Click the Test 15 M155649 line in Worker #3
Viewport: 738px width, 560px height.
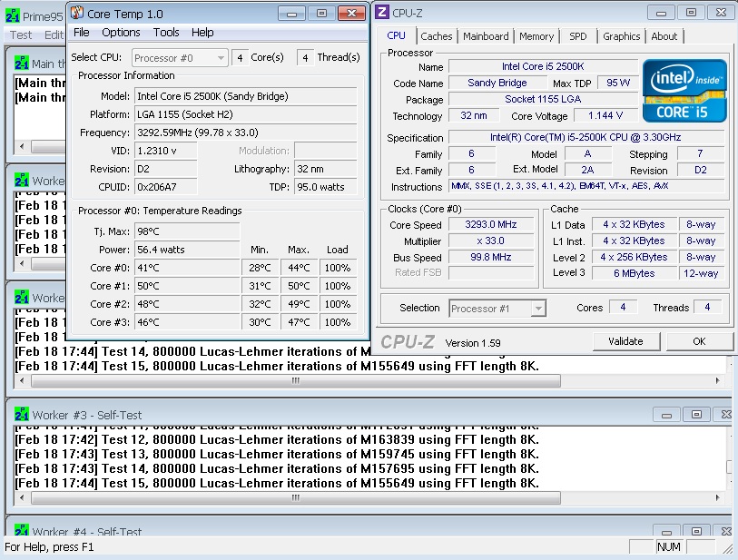(x=277, y=483)
